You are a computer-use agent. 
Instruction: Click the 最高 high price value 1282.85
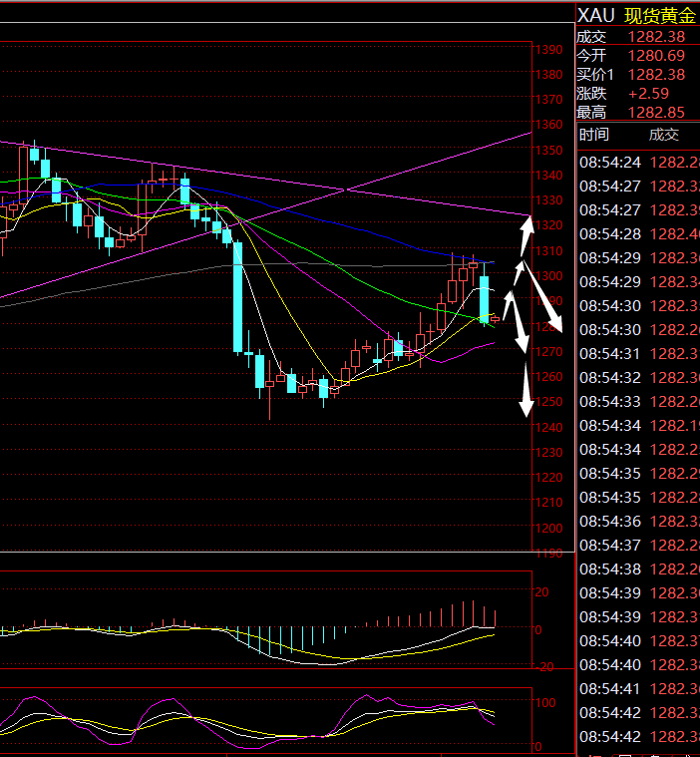[x=655, y=112]
